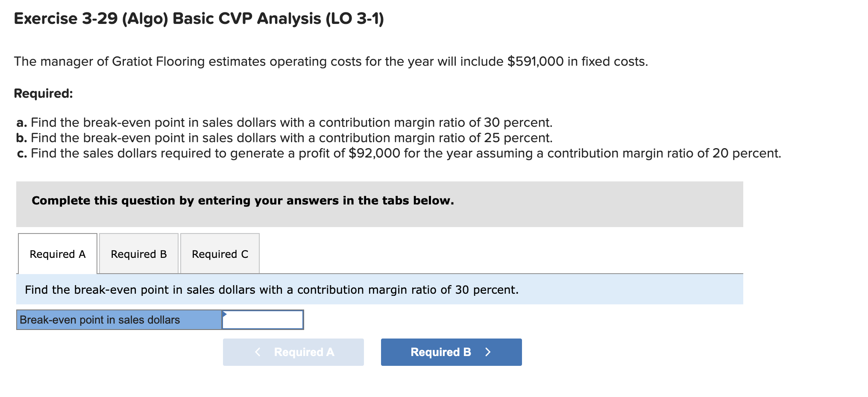This screenshot has height=397, width=868.
Task: Click the Required A back button
Action: [x=293, y=352]
